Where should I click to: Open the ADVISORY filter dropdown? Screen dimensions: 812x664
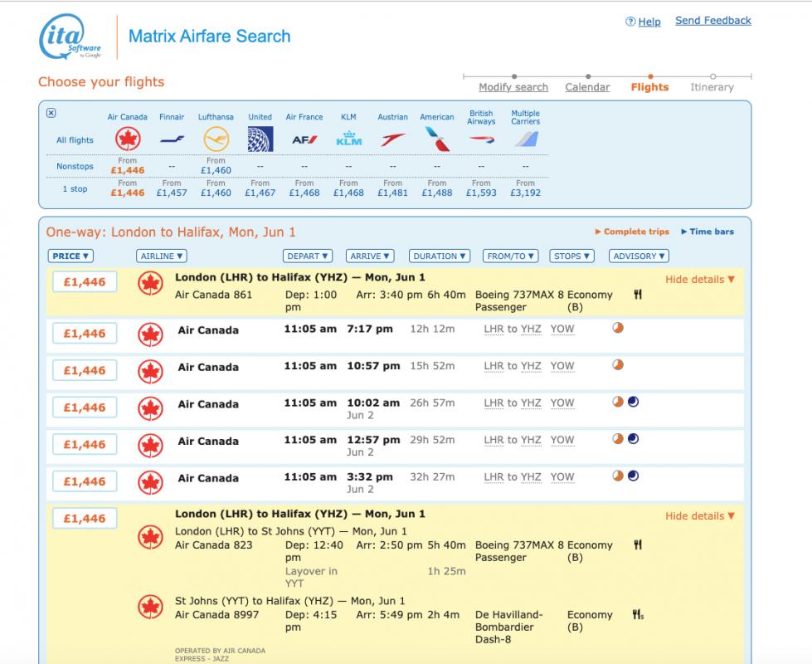tap(639, 256)
